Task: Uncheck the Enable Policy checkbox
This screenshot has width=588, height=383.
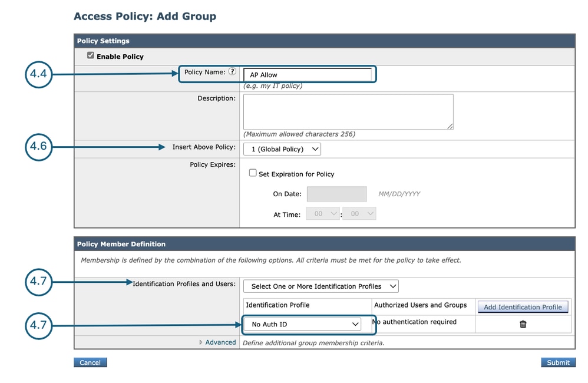Action: pos(90,56)
